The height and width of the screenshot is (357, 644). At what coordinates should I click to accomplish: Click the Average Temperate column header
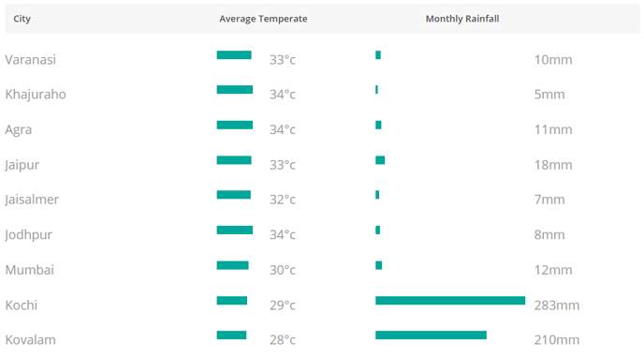click(x=263, y=19)
